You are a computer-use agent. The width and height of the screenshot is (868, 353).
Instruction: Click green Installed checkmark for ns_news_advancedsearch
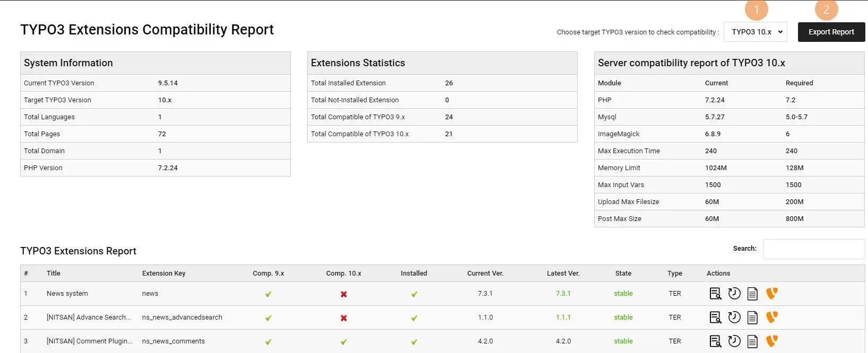pos(414,318)
